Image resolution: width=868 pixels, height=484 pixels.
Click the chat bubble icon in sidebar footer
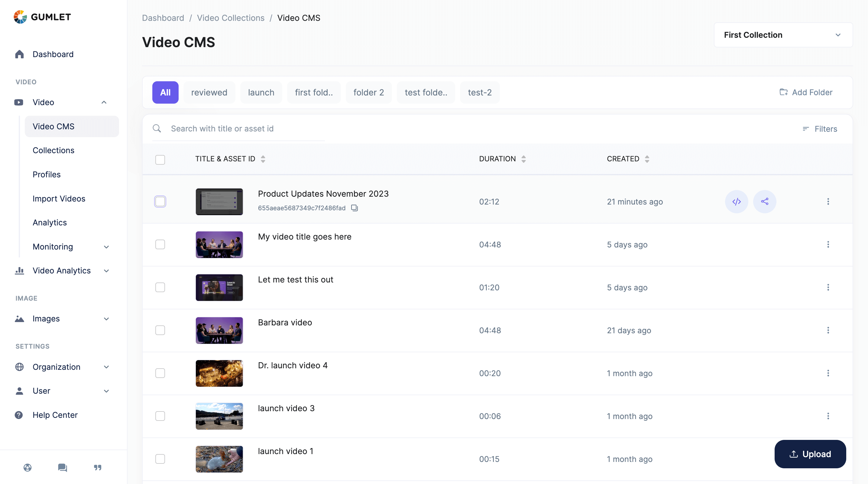coord(62,467)
